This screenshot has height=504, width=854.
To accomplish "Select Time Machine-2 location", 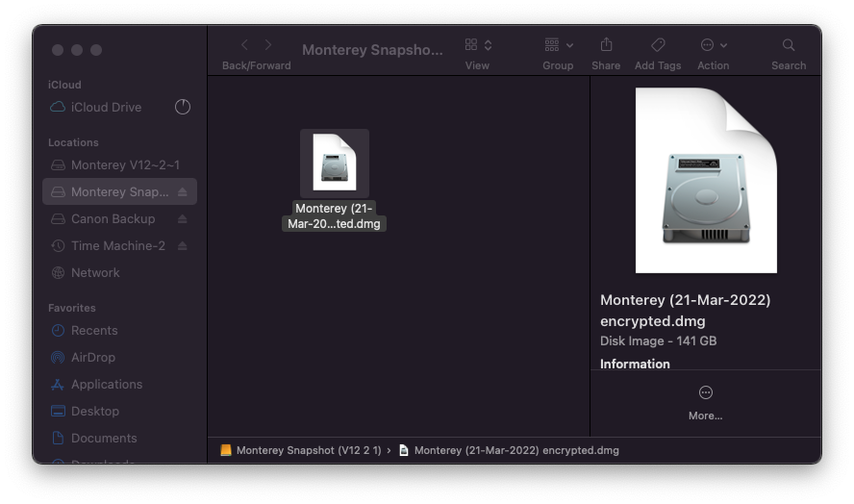I will tap(118, 245).
